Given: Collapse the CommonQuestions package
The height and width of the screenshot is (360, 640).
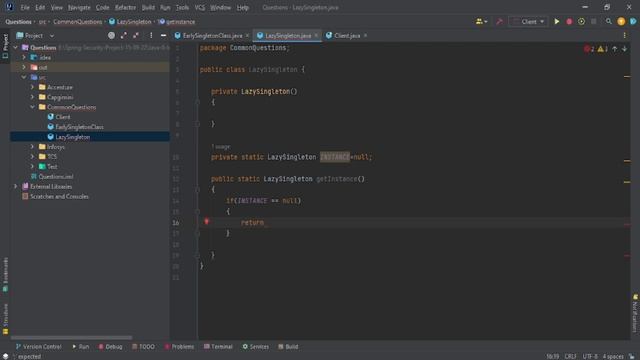Looking at the screenshot, I should [x=32, y=107].
